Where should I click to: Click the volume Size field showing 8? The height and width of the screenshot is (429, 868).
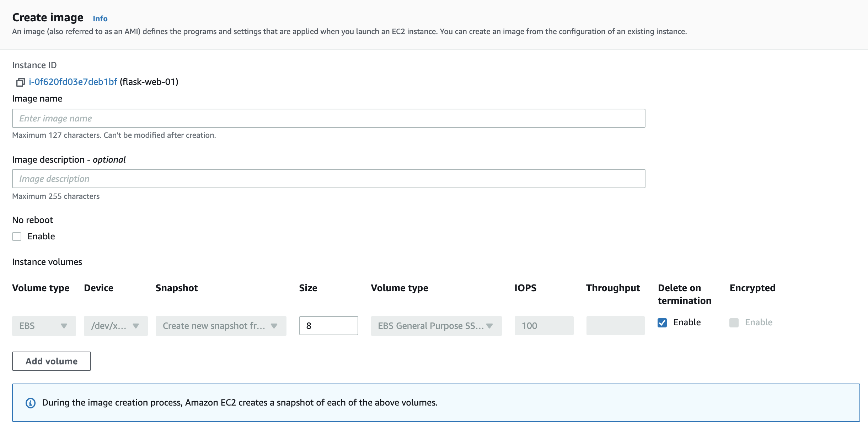(x=328, y=326)
